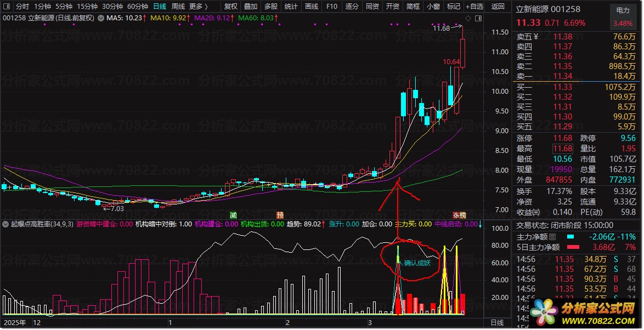
Task: Click the first 14:56 tick trade row
Action: (x=576, y=259)
